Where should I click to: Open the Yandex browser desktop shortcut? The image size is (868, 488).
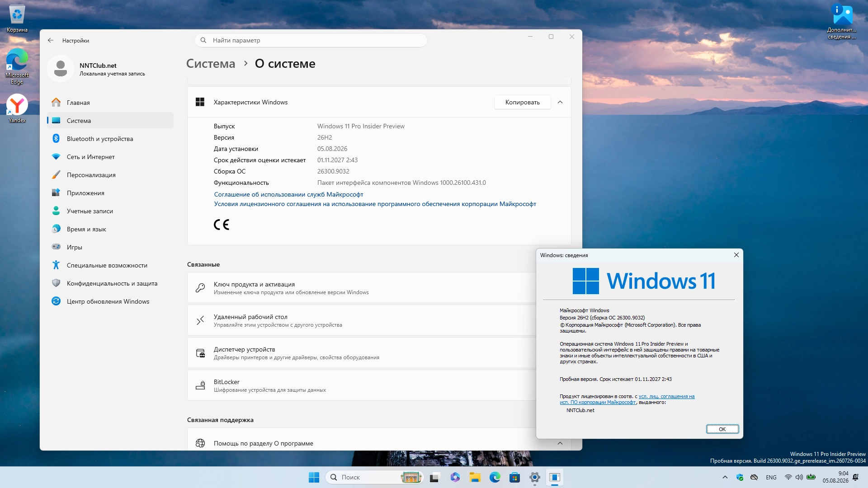tap(17, 108)
